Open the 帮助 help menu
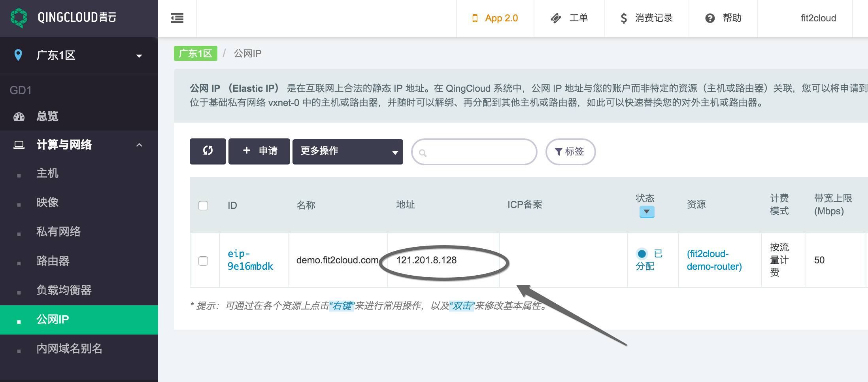 click(x=723, y=18)
